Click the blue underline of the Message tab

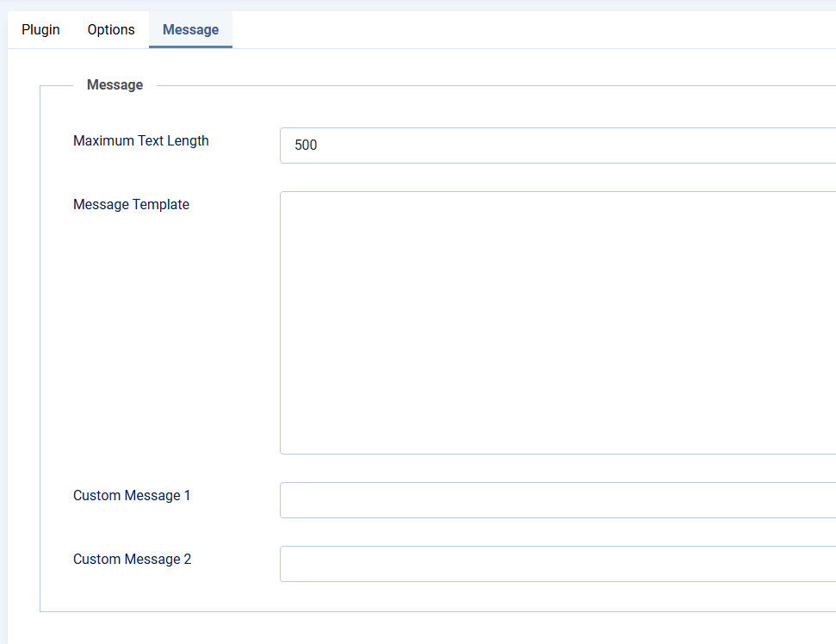click(x=190, y=46)
